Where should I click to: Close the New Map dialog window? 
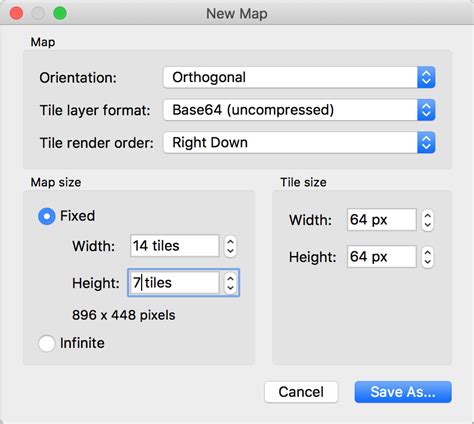click(16, 14)
